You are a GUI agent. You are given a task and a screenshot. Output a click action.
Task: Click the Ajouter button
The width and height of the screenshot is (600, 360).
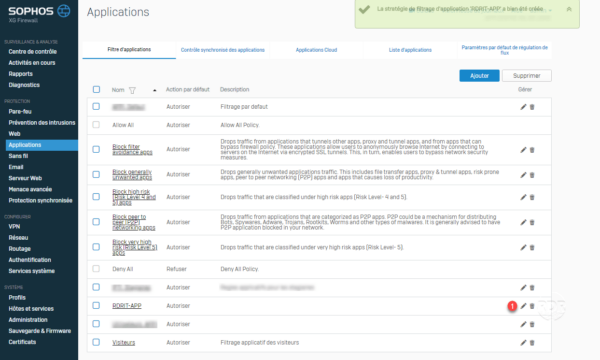pos(479,76)
